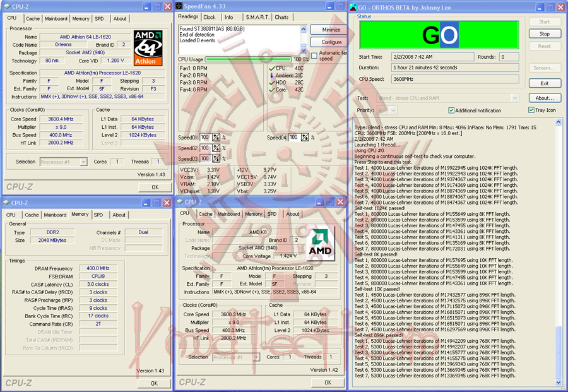Close the ORTHOS window
Image resolution: width=568 pixels, height=392 pixels.
click(x=560, y=7)
